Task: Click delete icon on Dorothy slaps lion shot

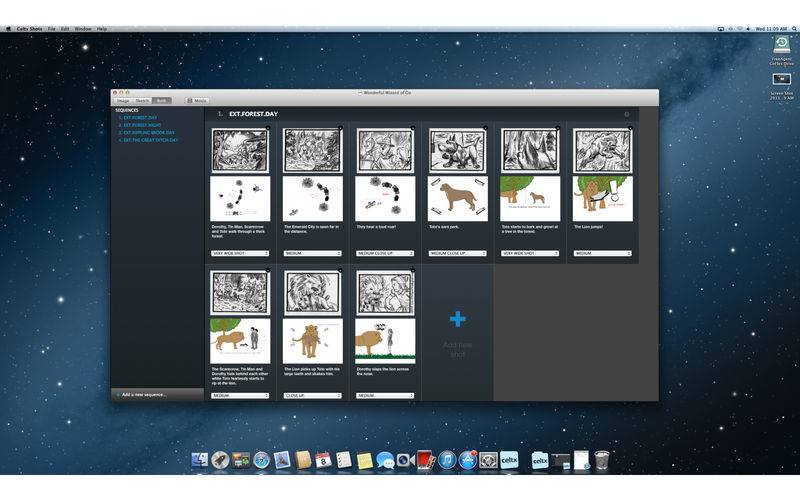Action: pos(413,270)
